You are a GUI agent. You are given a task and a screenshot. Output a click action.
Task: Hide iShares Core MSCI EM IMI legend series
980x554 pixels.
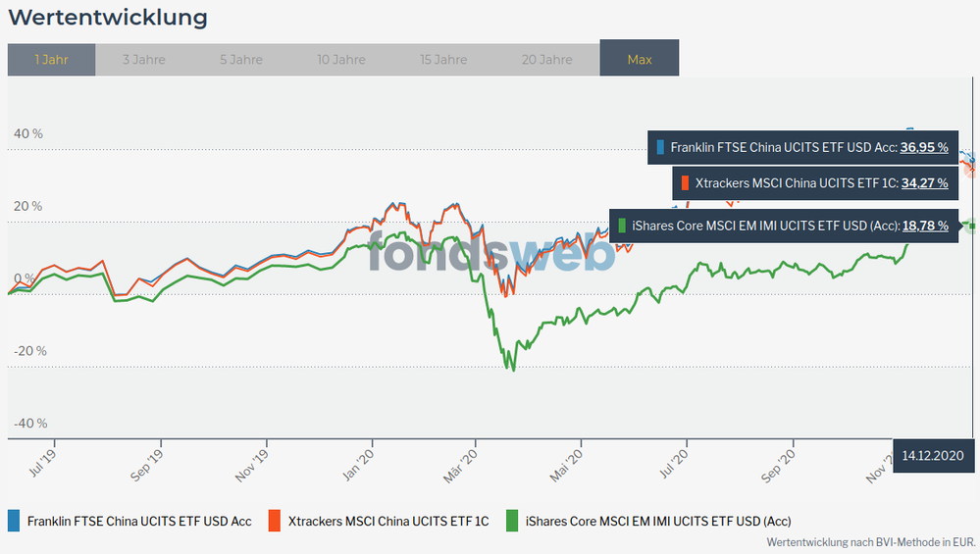658,521
